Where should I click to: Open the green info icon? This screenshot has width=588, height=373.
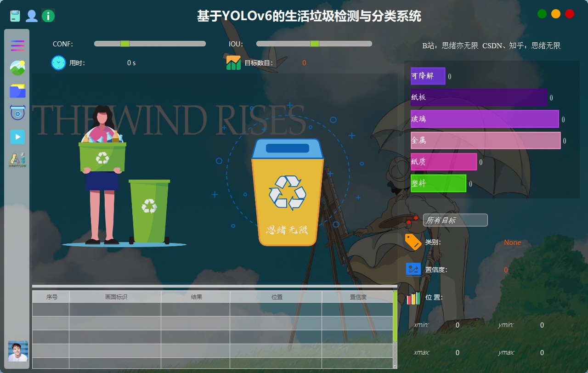pos(48,16)
